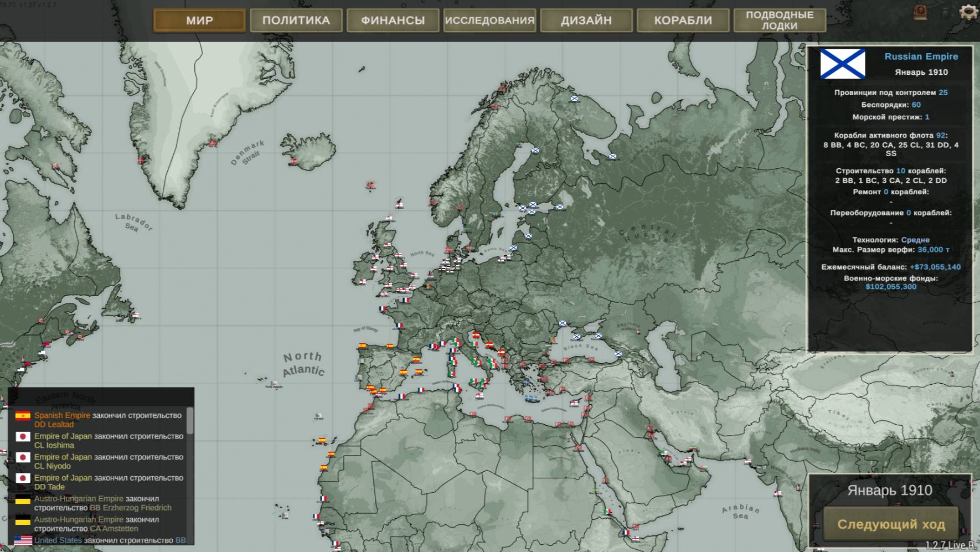Click the Spanish flag beside DD Lealtad message
This screenshot has width=980, height=552.
[x=23, y=416]
